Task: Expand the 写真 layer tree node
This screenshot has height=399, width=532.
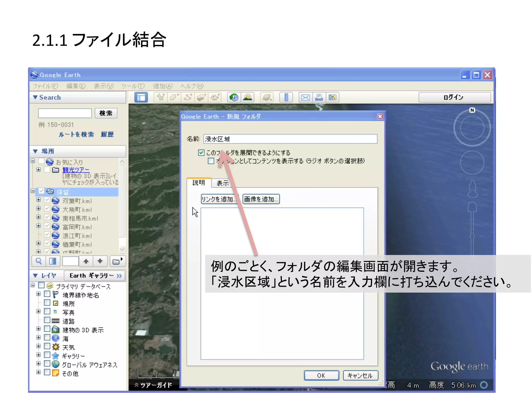Action: (38, 311)
